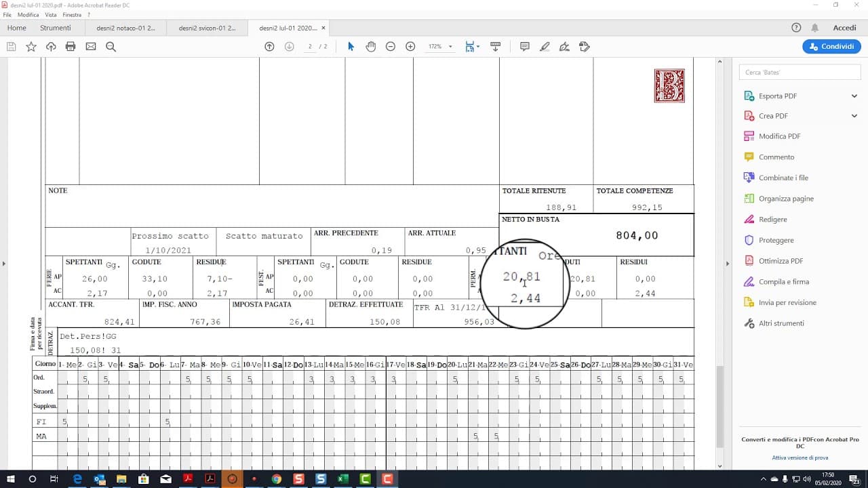The width and height of the screenshot is (868, 488).
Task: Go to the Home tab
Action: coord(17,28)
